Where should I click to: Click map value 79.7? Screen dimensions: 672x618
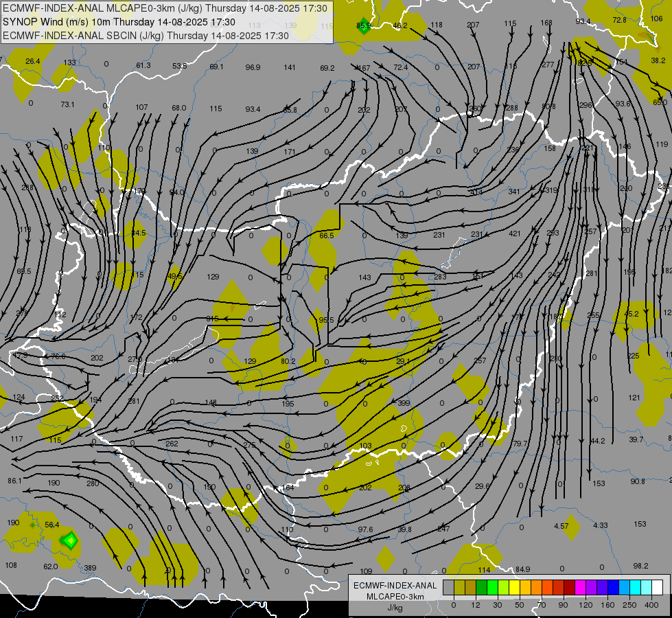520,444
